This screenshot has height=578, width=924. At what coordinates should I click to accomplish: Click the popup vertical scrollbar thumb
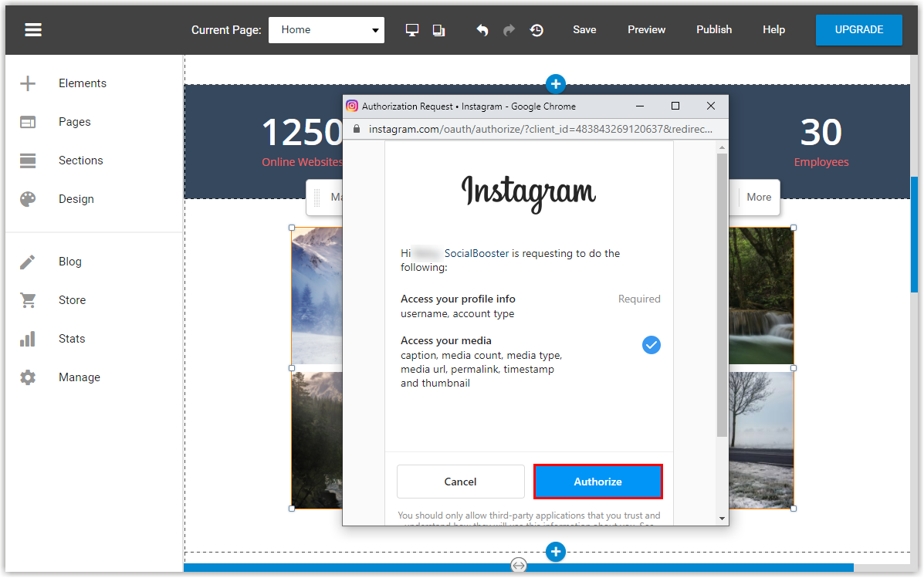click(722, 295)
